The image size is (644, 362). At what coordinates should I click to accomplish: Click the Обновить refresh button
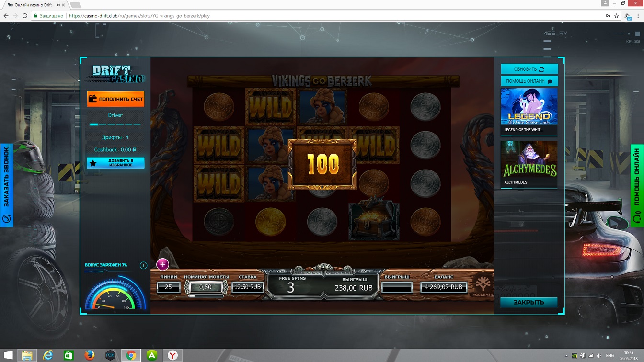coord(529,69)
